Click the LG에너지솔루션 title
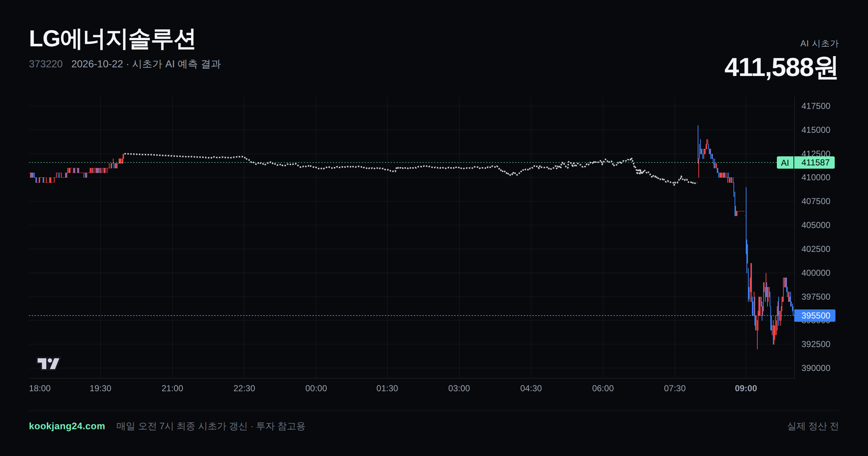This screenshot has width=868, height=456. tap(112, 39)
